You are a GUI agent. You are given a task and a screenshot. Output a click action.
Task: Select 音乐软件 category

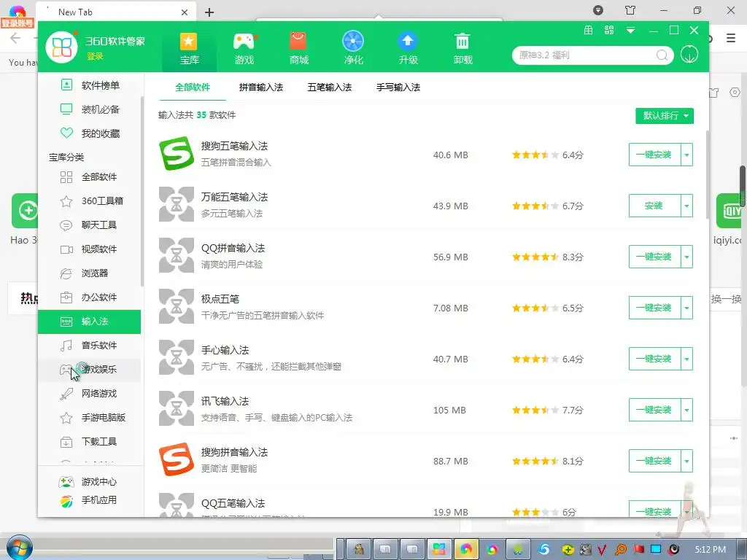click(x=90, y=345)
